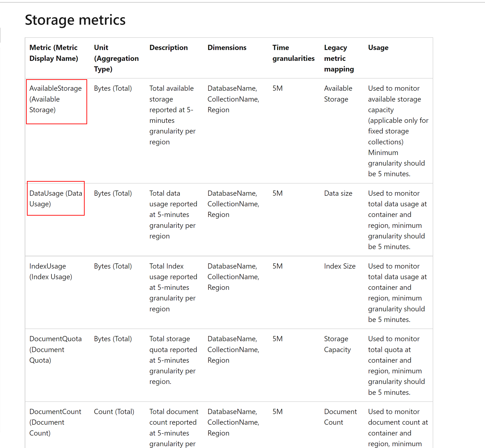Viewport: 485px width, 448px height.
Task: Click the DocumentCount metric name cell
Action: point(55,422)
